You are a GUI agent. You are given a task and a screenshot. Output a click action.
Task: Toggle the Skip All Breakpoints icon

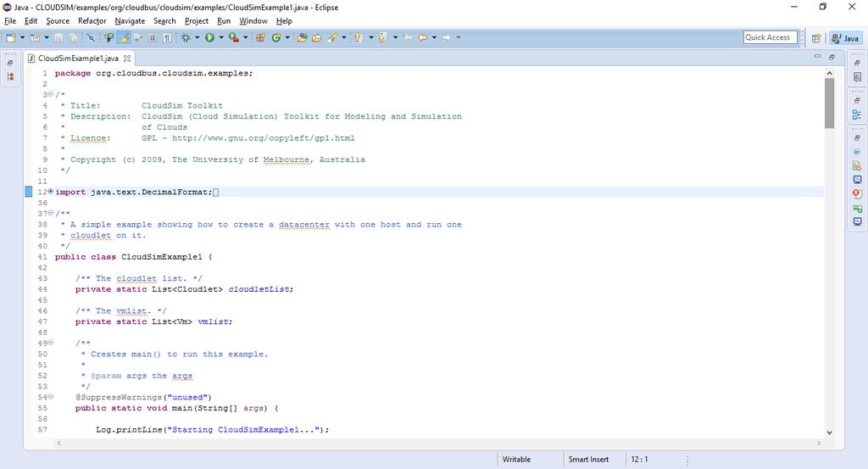click(x=91, y=37)
